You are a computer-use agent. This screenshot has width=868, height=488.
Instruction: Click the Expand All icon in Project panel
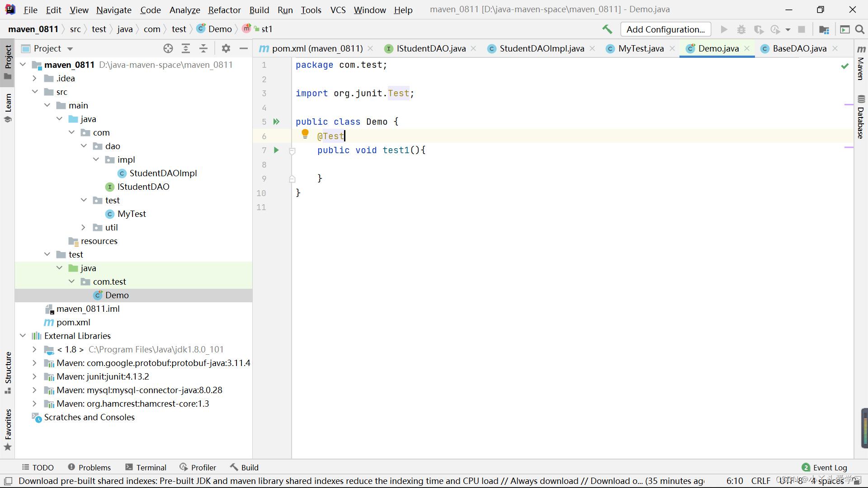pos(186,48)
